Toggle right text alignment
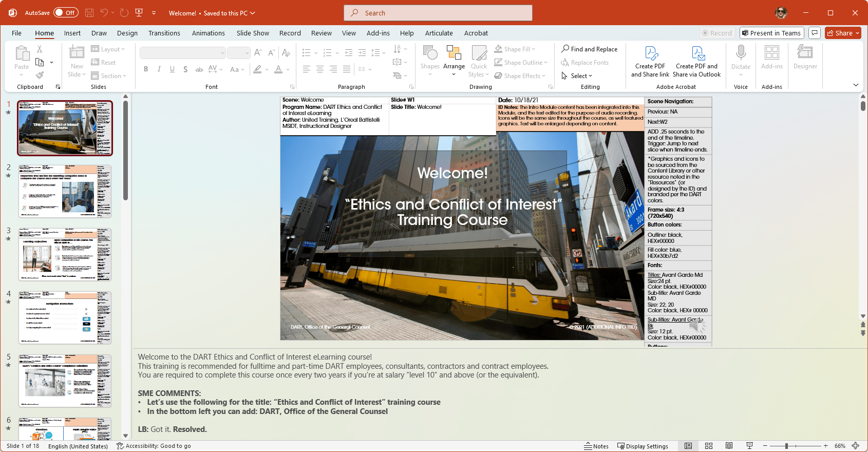Image resolution: width=868 pixels, height=452 pixels. coord(333,69)
